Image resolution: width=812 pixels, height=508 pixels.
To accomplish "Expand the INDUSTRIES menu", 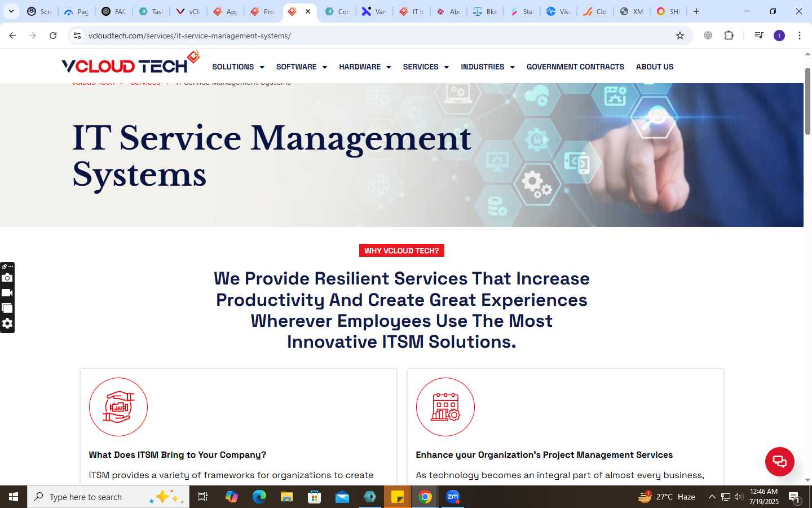I will pyautogui.click(x=488, y=67).
